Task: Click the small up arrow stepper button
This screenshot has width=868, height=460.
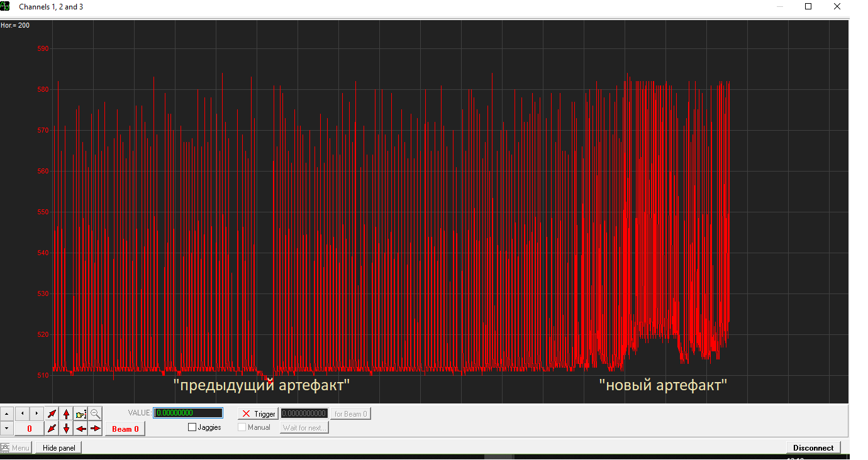Action: pyautogui.click(x=6, y=413)
